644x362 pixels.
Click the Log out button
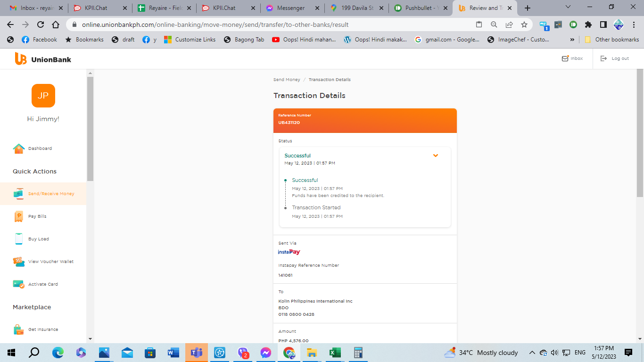click(x=615, y=58)
